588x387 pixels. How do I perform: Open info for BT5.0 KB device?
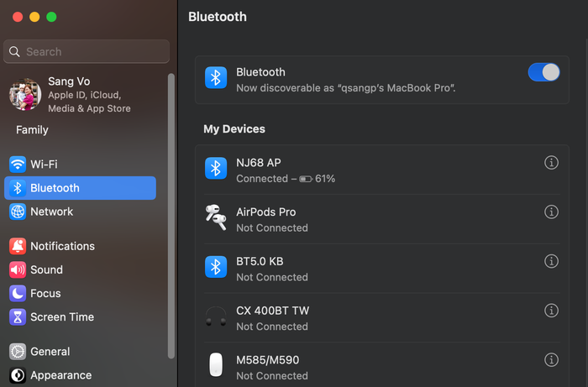pyautogui.click(x=551, y=261)
